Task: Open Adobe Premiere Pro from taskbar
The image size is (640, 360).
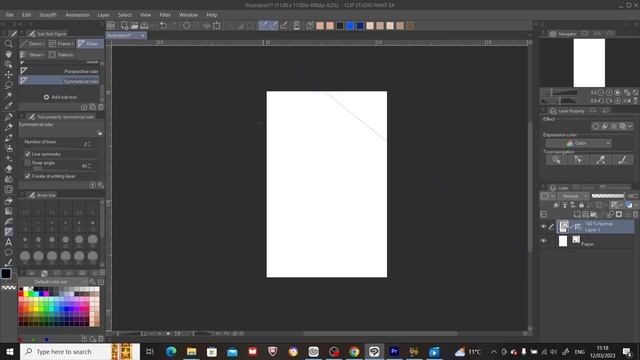Action: pyautogui.click(x=394, y=351)
